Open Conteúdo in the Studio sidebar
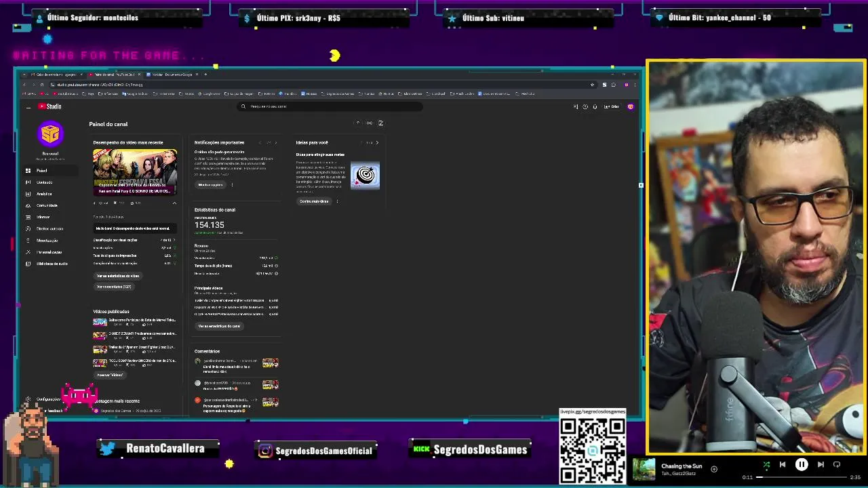 pos(50,182)
